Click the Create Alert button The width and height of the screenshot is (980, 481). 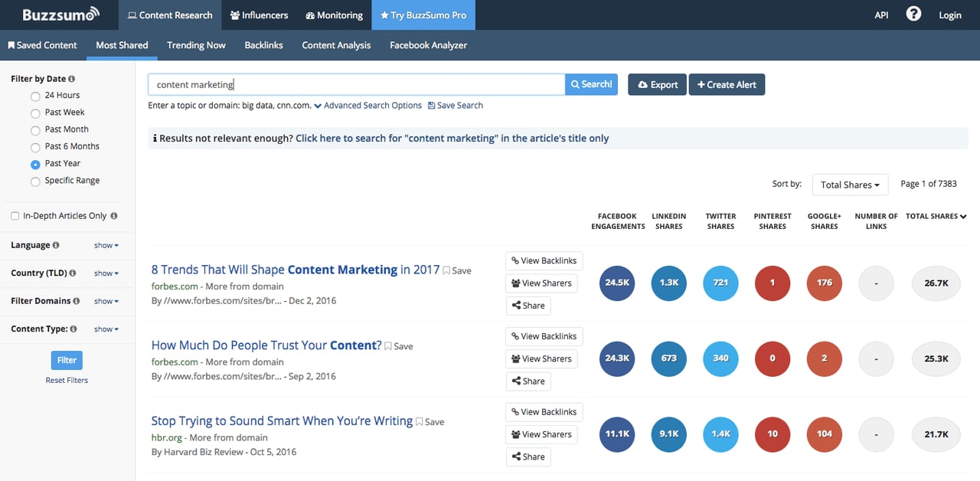coord(727,84)
